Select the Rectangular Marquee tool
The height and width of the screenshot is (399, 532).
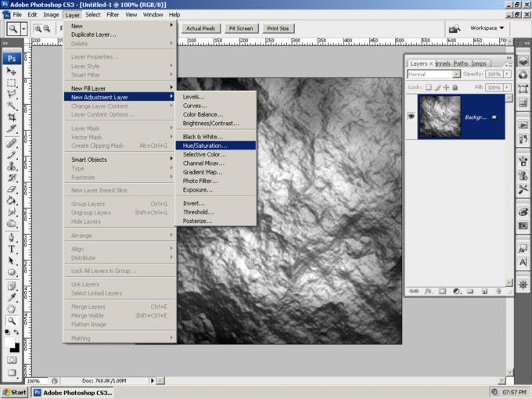(x=12, y=83)
